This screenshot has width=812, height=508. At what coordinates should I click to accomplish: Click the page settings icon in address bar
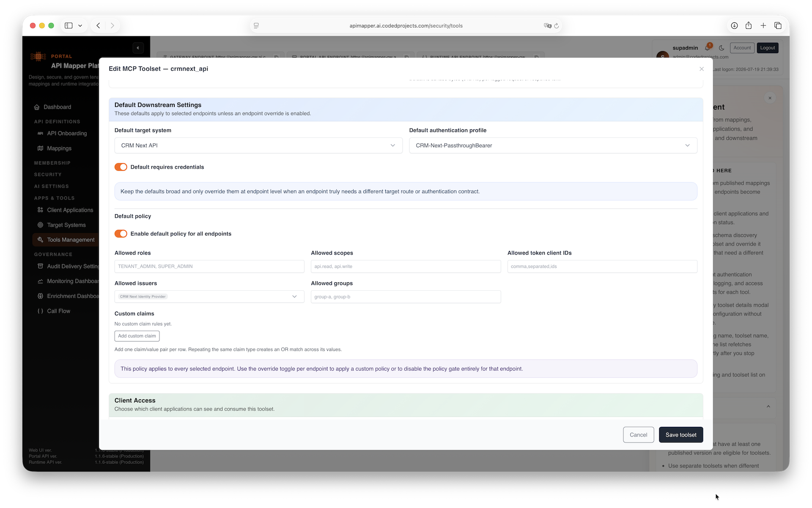coord(256,26)
